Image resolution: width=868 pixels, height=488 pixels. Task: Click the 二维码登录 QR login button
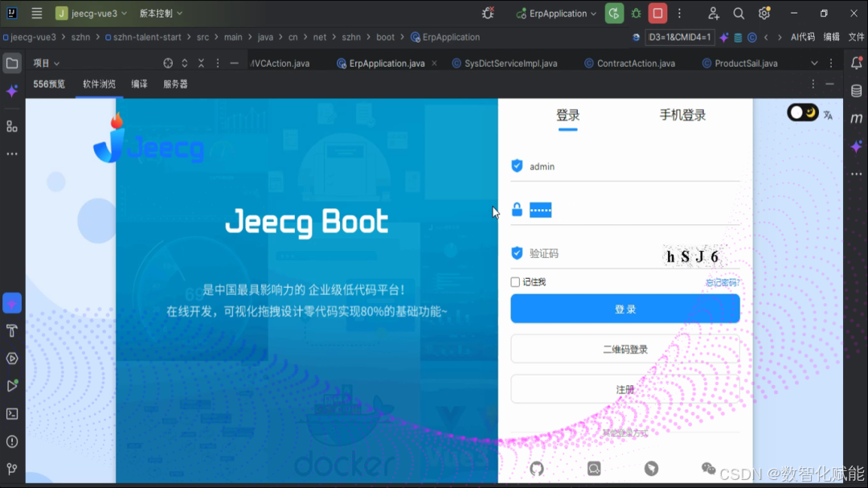click(x=625, y=349)
